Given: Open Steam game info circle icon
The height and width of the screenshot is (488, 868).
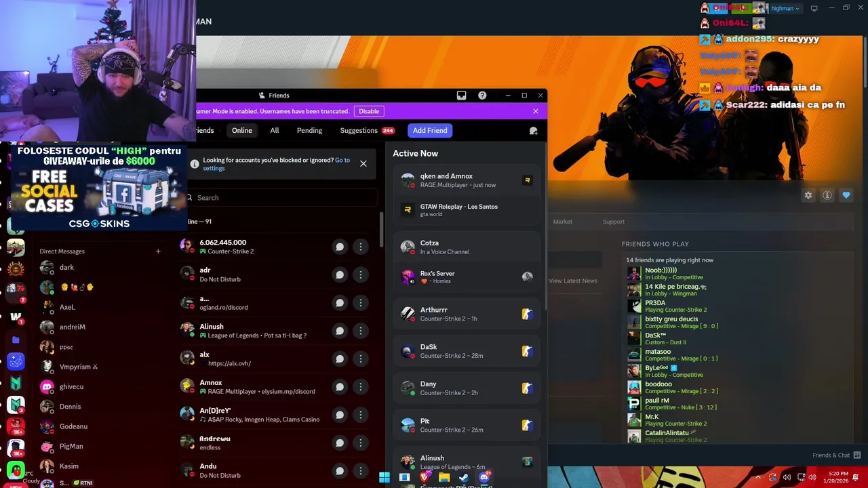Looking at the screenshot, I should coord(827,195).
